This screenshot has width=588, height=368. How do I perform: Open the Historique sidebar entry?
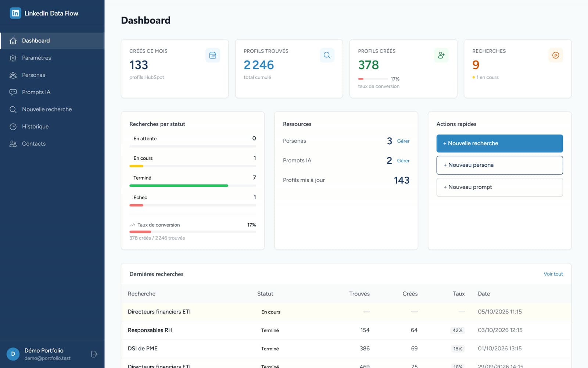52,127
